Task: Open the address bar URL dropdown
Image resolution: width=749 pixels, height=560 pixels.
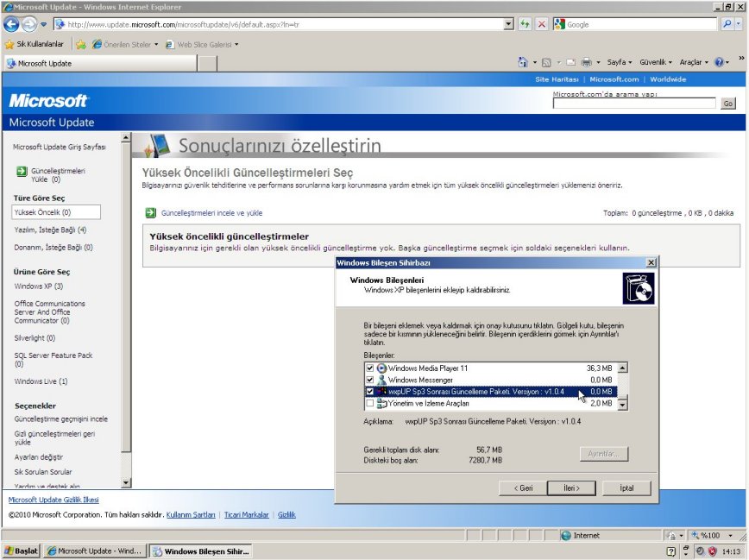Action: coord(507,24)
